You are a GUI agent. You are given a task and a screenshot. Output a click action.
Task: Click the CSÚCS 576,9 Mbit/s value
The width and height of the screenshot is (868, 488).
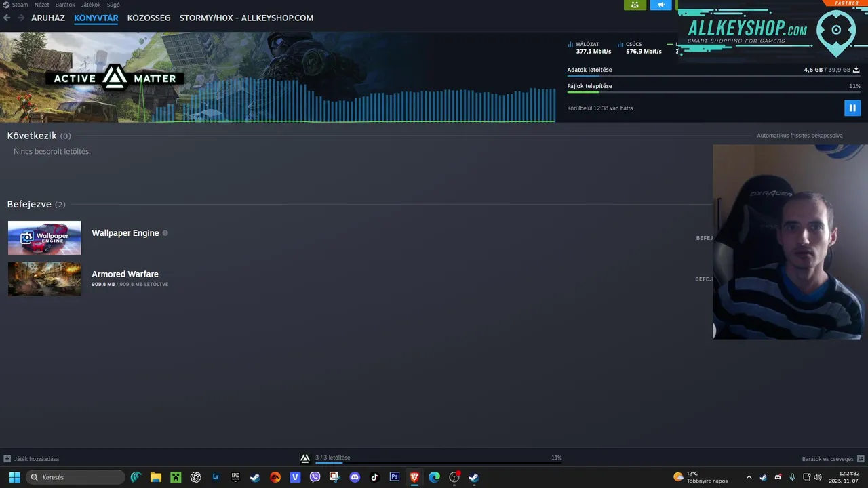(644, 52)
